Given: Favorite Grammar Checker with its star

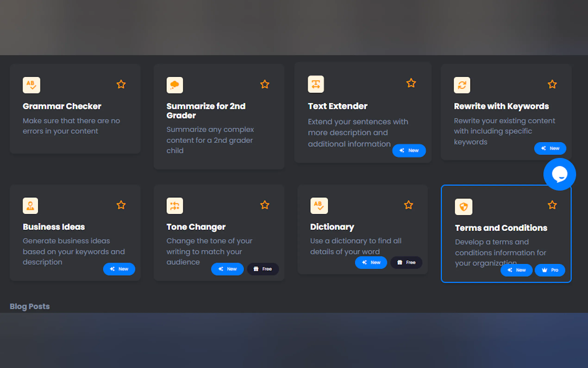Looking at the screenshot, I should point(121,84).
